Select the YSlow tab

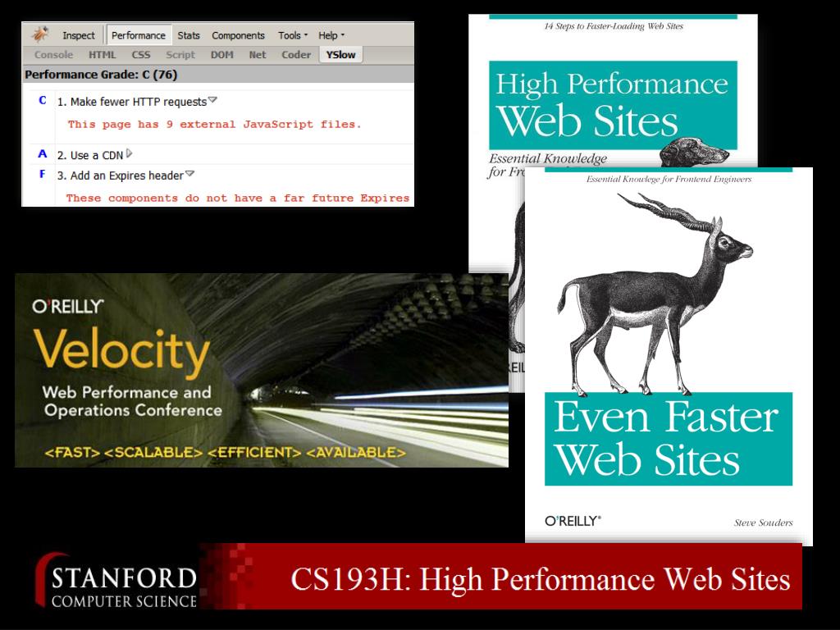tap(340, 55)
